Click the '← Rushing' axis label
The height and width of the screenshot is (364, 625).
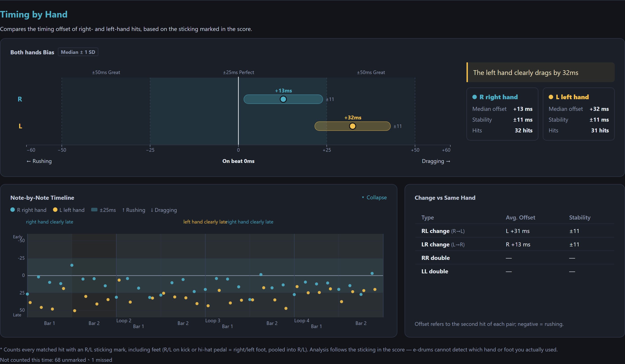pos(39,161)
